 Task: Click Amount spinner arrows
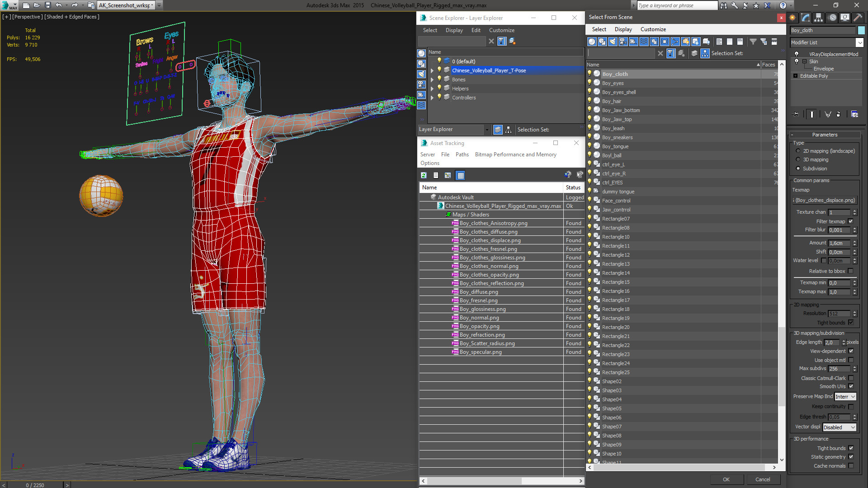[x=854, y=243]
